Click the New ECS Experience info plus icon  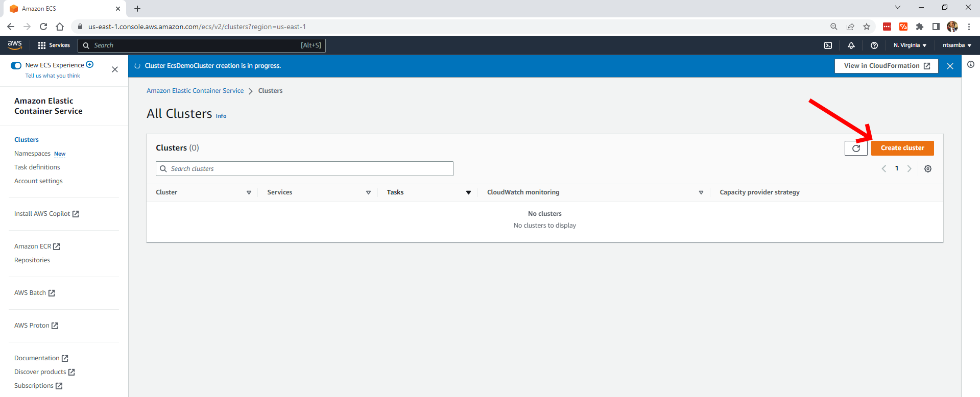click(x=90, y=64)
